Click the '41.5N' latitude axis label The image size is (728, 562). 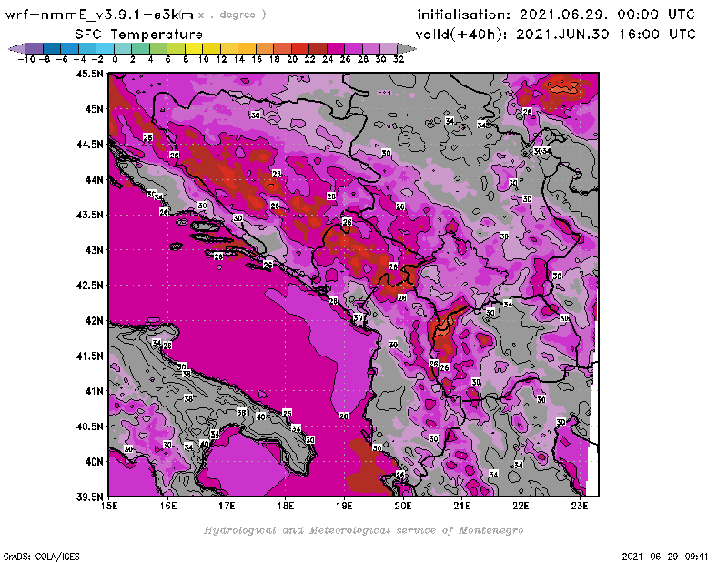(89, 356)
